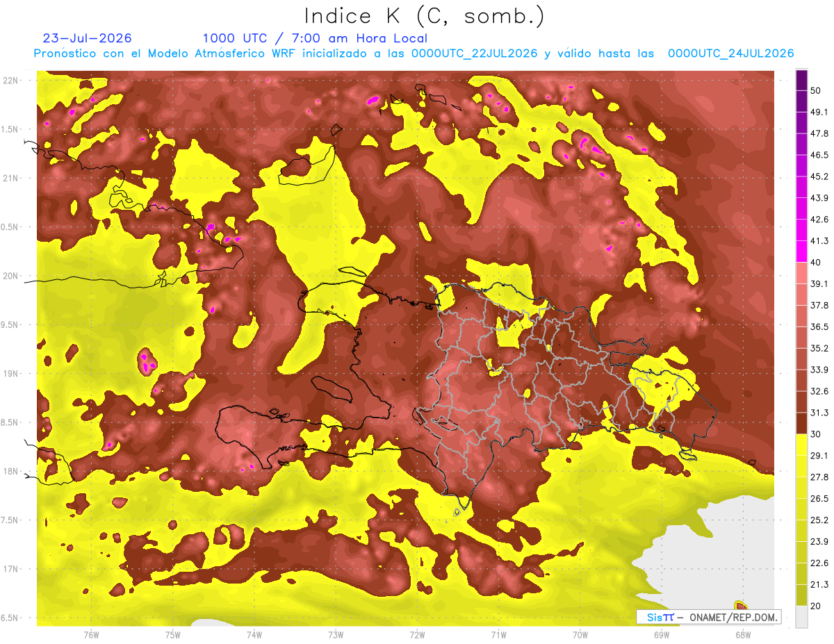Click the '73W' longitude label
Viewport: 834px width, 644px height.
coord(336,634)
